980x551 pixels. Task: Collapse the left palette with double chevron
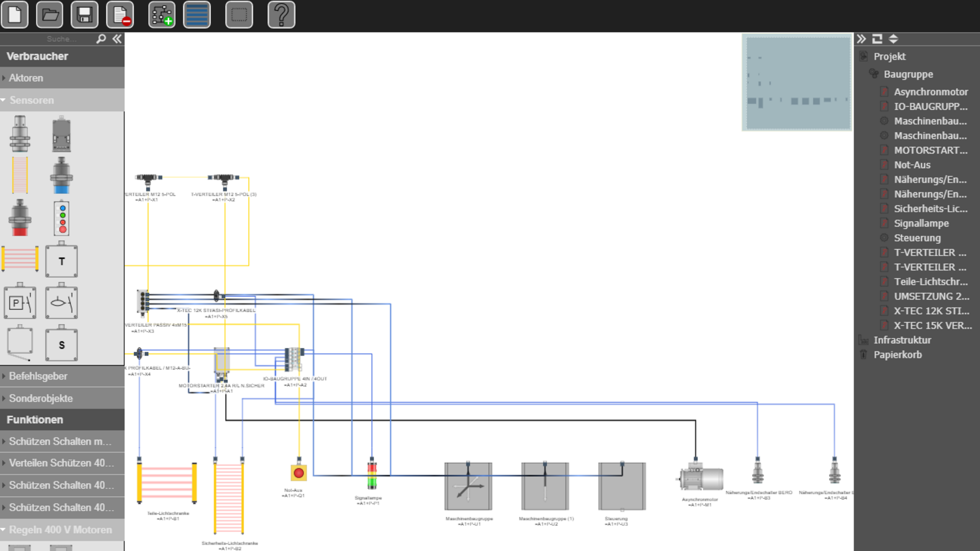coord(117,39)
